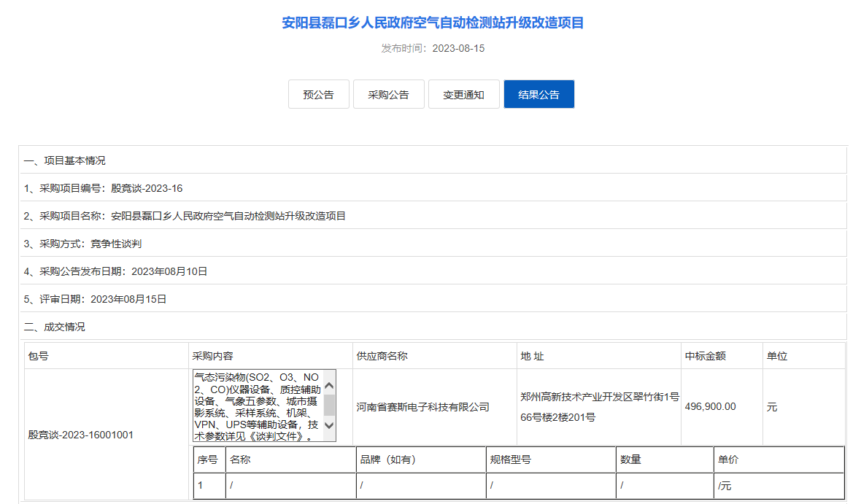Image resolution: width=861 pixels, height=504 pixels.
Task: Open the 预公告 tab
Action: [x=318, y=94]
